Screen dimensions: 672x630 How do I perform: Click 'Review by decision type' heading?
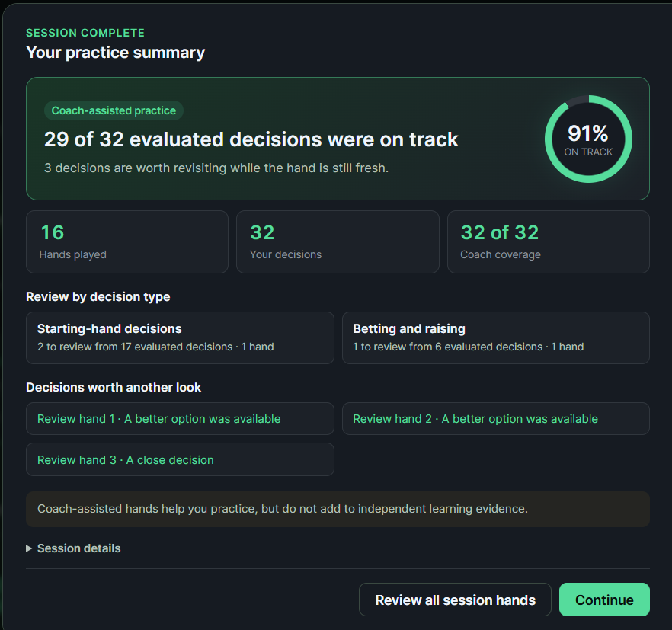pos(98,296)
